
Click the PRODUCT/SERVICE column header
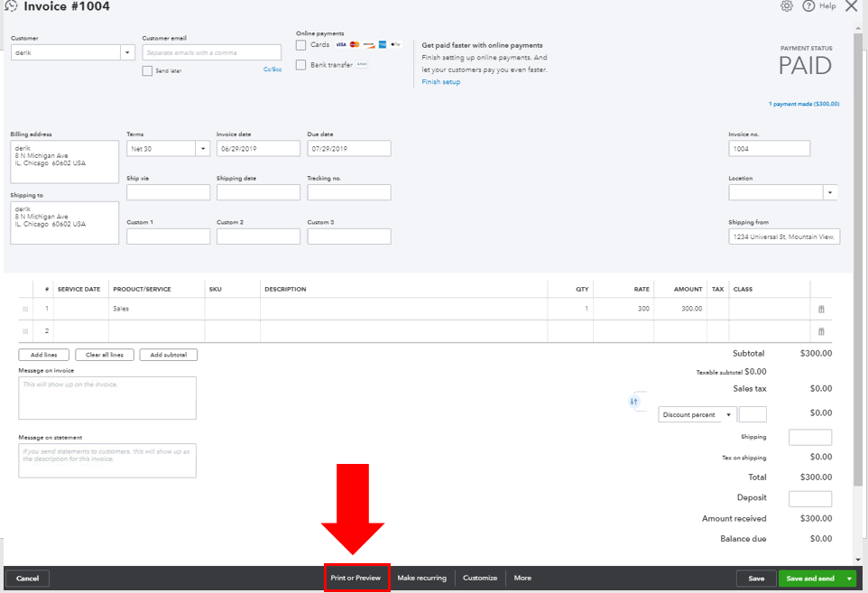(x=142, y=289)
